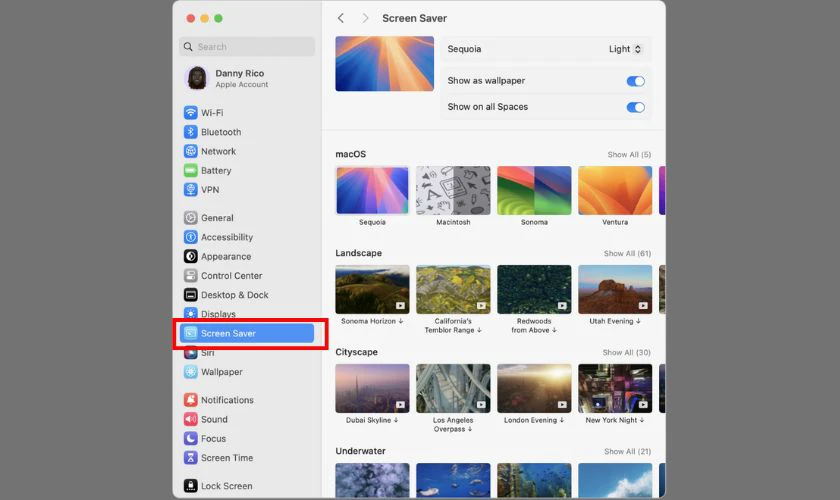Click Show All (61) for Landscape
The height and width of the screenshot is (500, 840).
(x=627, y=253)
